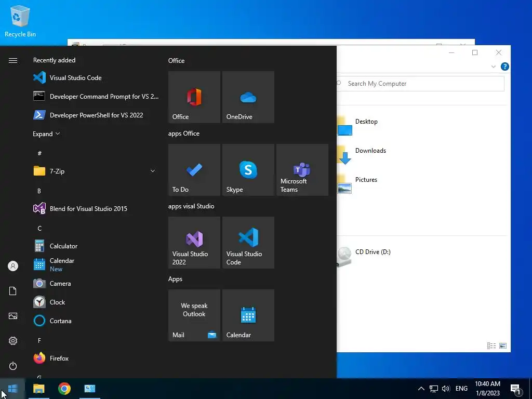The height and width of the screenshot is (399, 532).
Task: Open the OneDrive tile
Action: pos(248,97)
